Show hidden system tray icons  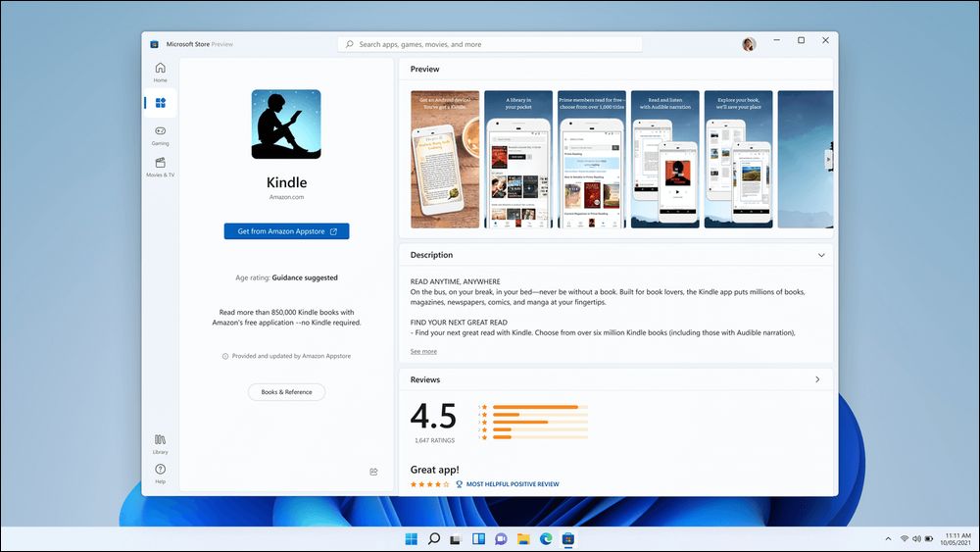point(888,539)
